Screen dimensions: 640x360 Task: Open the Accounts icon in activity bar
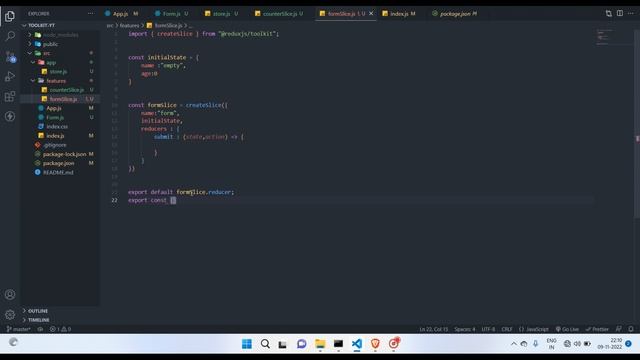tap(10, 294)
